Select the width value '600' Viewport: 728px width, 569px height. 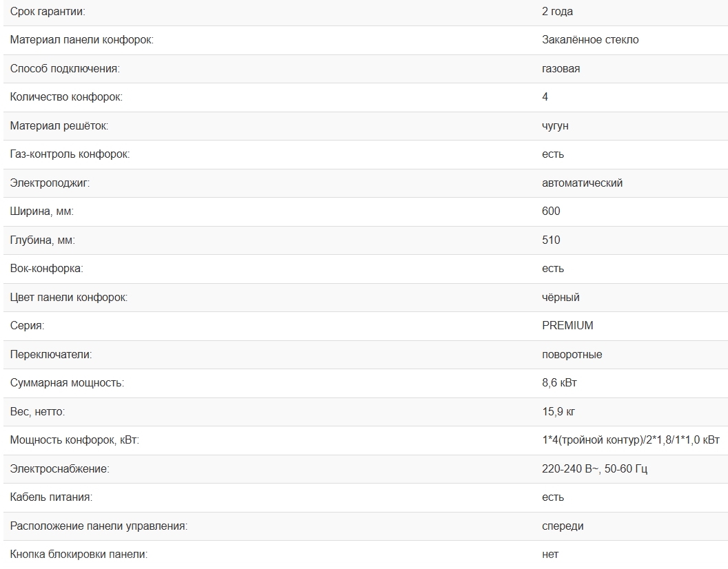[551, 211]
